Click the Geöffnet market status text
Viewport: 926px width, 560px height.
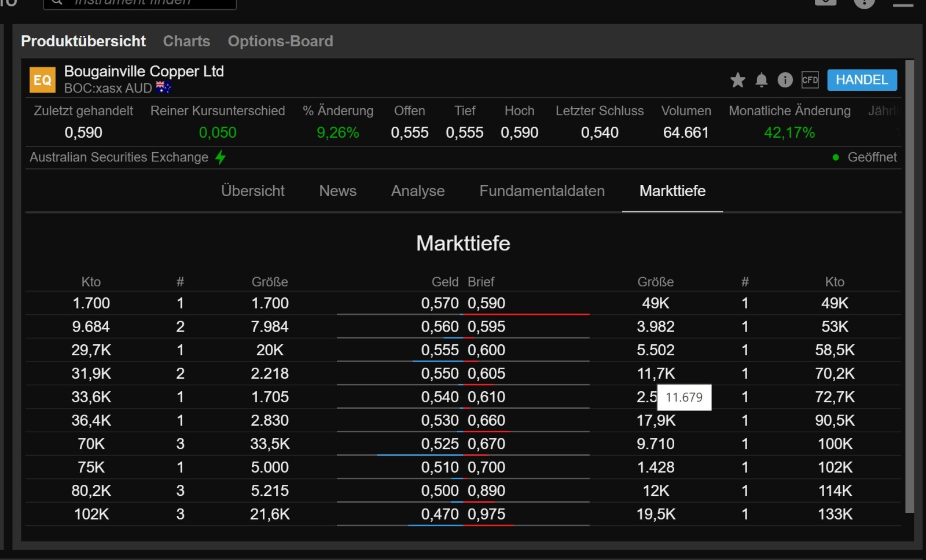coord(872,157)
